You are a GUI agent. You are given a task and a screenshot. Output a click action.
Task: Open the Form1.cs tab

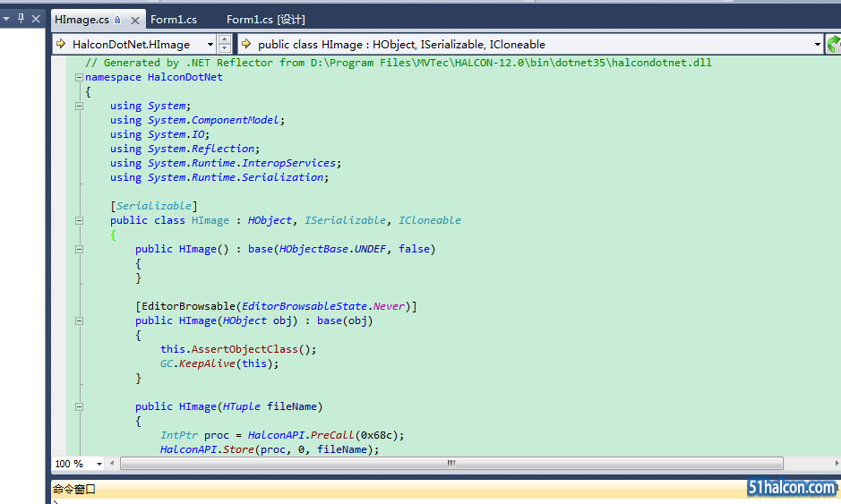tap(174, 20)
